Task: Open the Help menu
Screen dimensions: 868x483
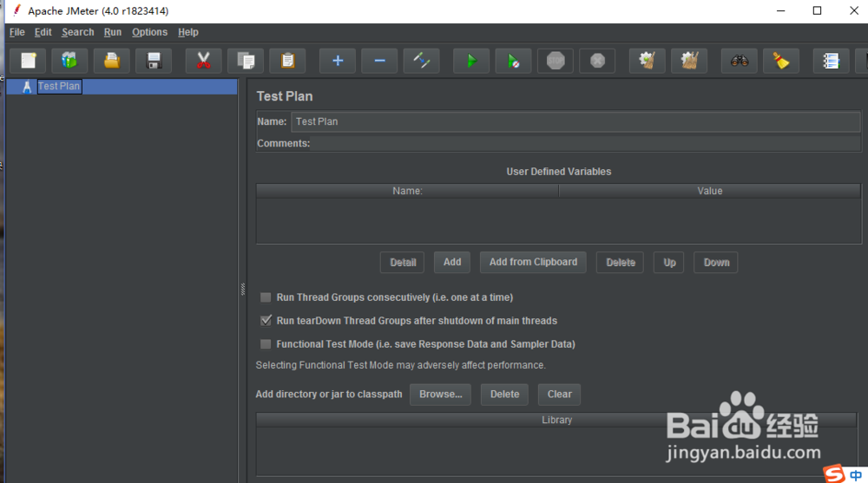Action: click(x=188, y=32)
